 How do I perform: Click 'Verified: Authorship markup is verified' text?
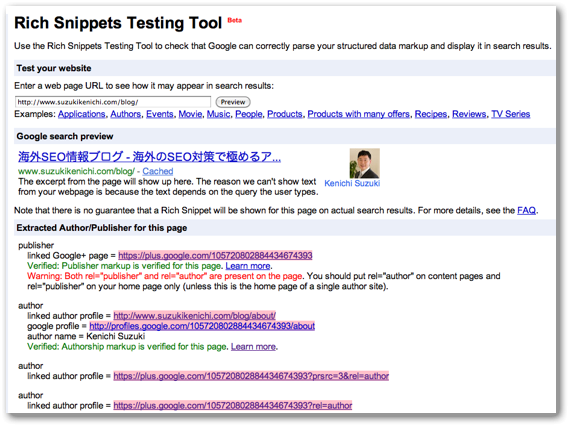point(128,347)
